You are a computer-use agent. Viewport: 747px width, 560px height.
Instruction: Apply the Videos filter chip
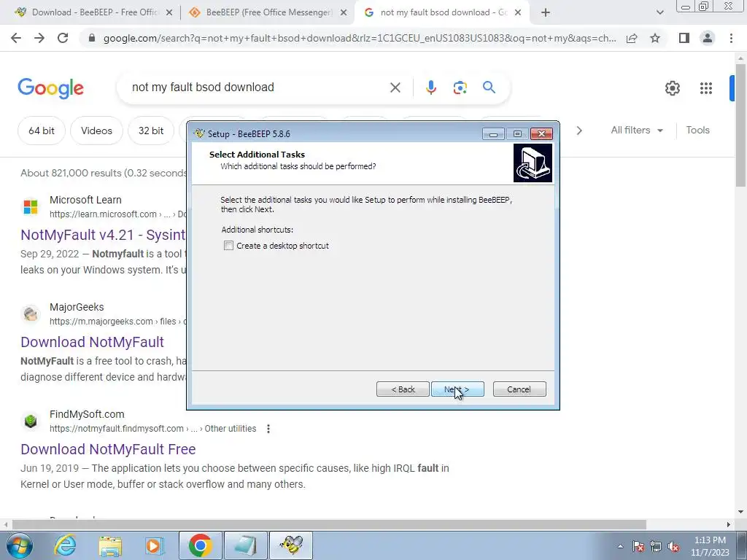96,131
